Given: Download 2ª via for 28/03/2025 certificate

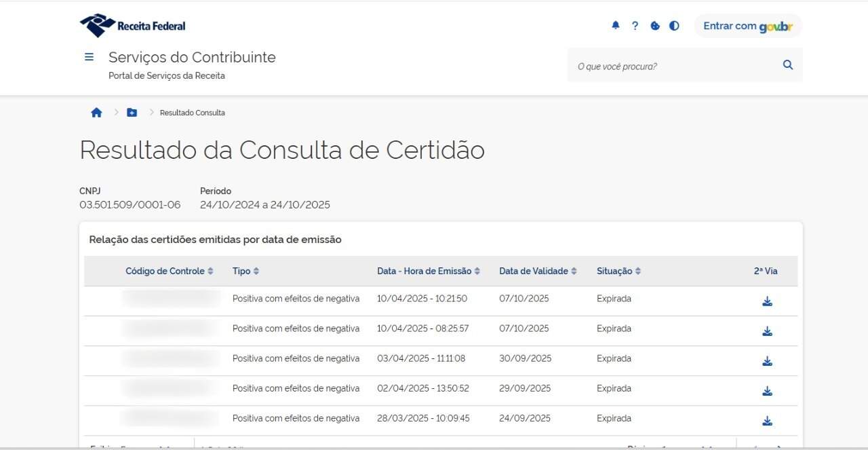Looking at the screenshot, I should click(x=767, y=421).
